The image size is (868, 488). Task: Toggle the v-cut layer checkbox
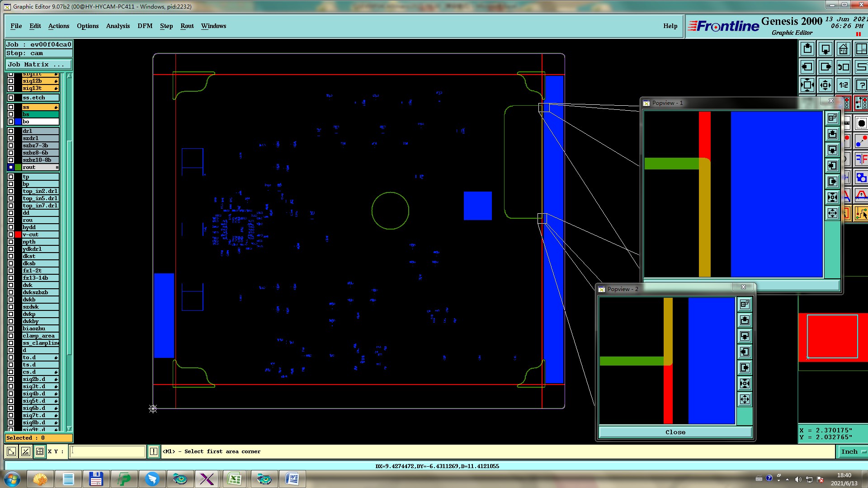(11, 235)
